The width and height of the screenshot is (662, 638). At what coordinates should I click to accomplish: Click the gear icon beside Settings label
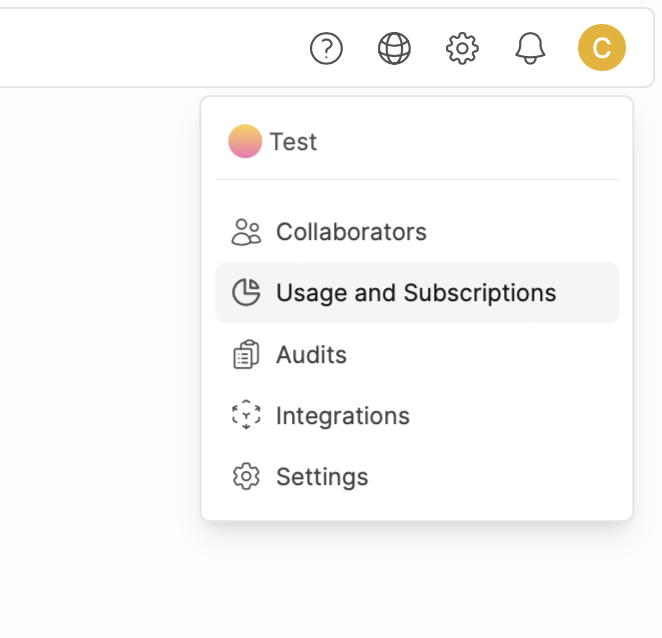coord(245,477)
